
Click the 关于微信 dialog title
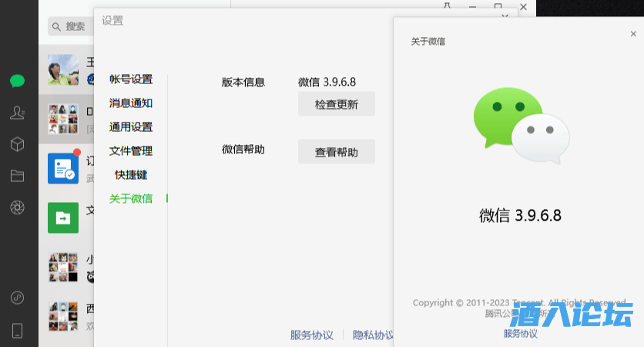point(428,42)
